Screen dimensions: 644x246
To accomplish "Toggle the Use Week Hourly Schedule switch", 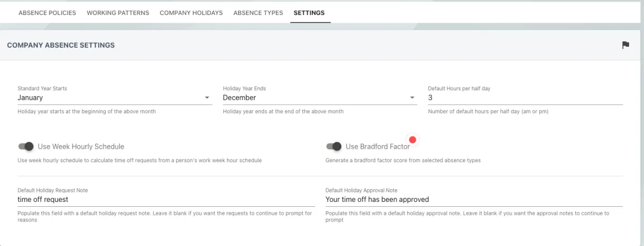I will tap(26, 147).
